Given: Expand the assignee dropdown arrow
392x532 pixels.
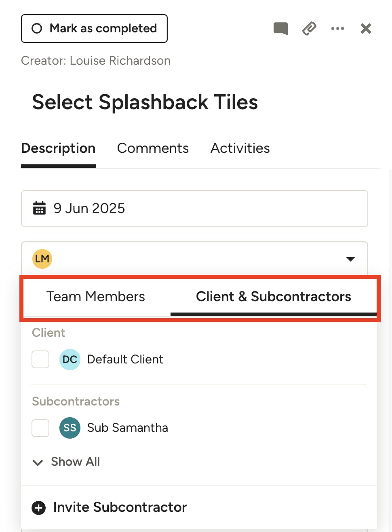Looking at the screenshot, I should click(x=350, y=259).
